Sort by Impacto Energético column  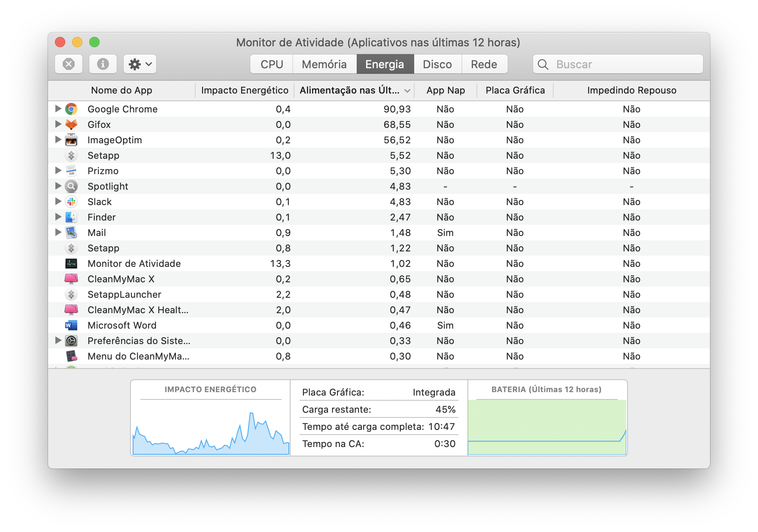tap(245, 90)
